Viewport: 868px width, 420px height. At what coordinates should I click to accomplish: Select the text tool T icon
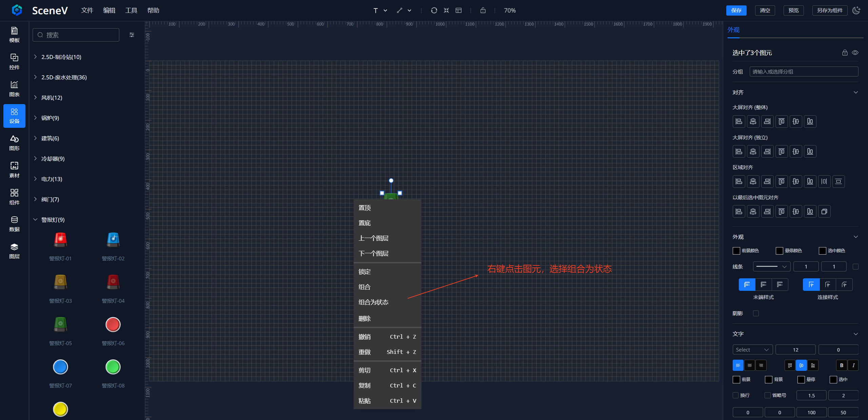(375, 11)
